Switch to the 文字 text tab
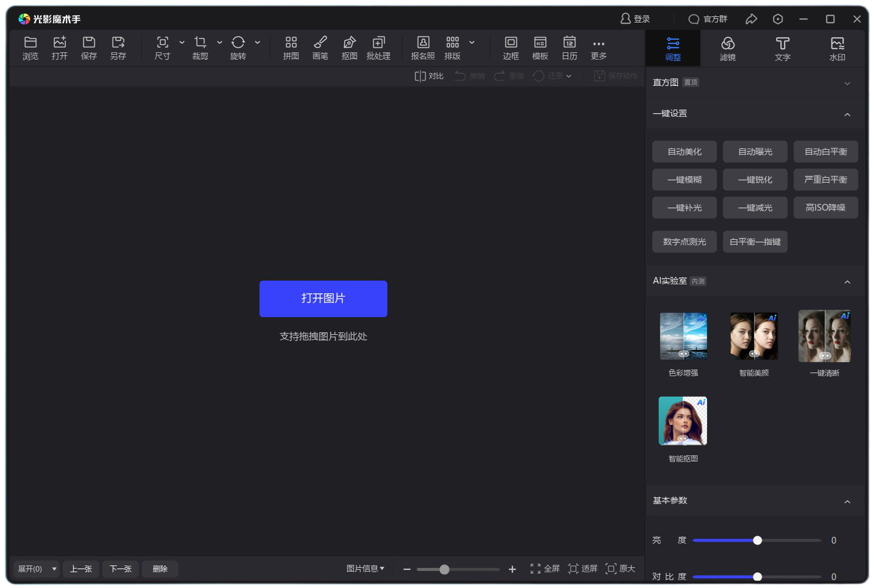Image resolution: width=874 pixels, height=588 pixels. [783, 49]
